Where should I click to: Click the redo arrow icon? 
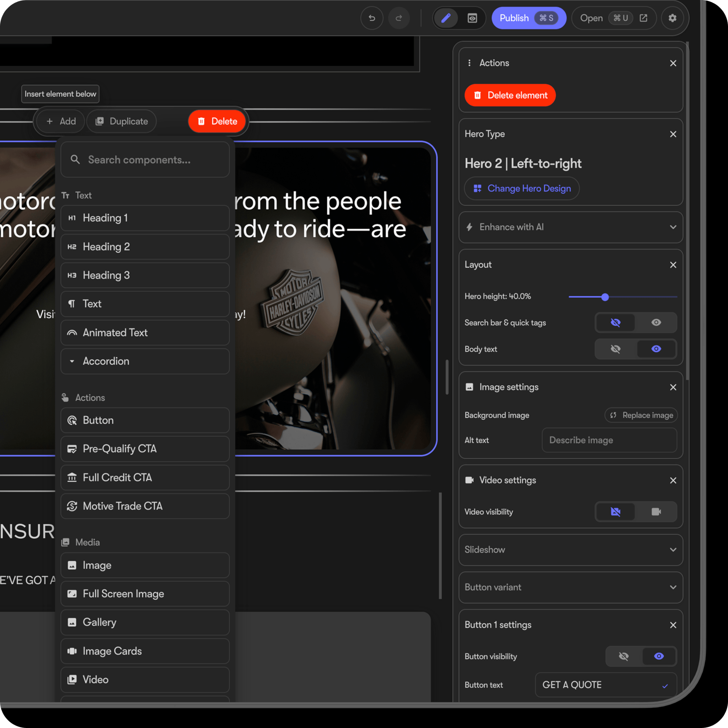click(399, 18)
